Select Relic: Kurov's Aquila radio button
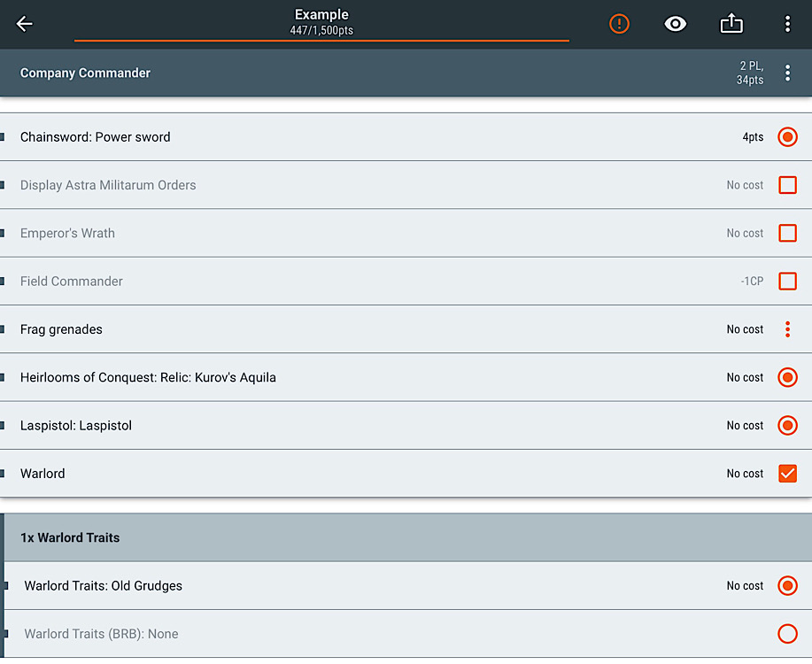The image size is (812, 664). point(787,377)
